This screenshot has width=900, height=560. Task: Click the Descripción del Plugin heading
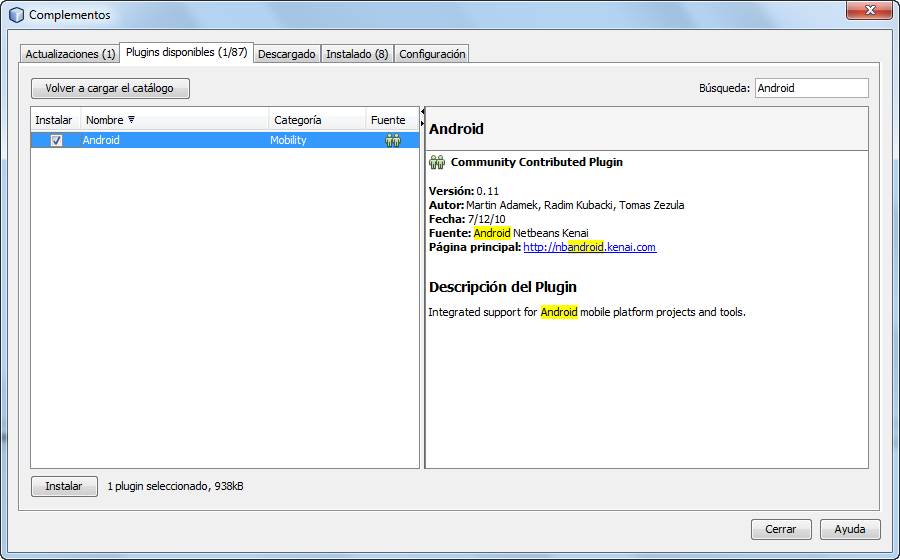pos(503,287)
